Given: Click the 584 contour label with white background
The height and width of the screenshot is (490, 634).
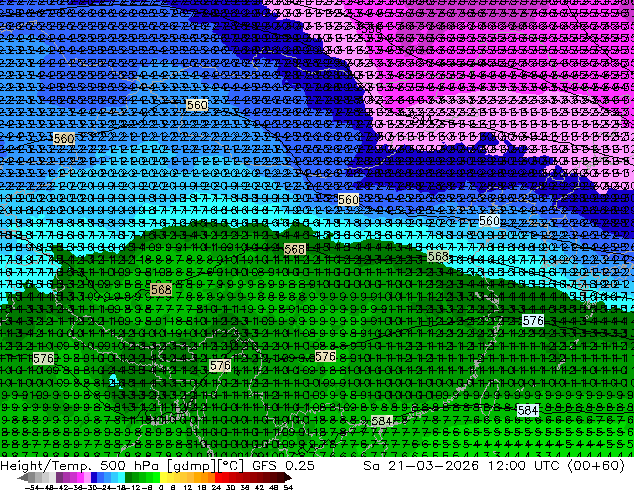Looking at the screenshot, I should [528, 411].
